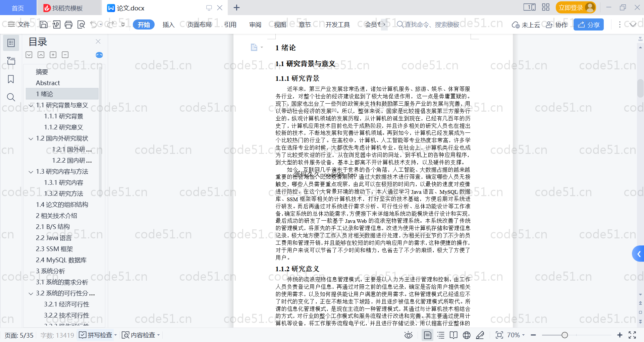Open 拼写检查 dropdown arrow
644x342 pixels.
[x=115, y=335]
